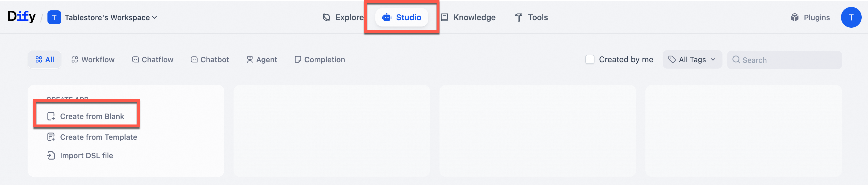Select the All apps tab
Image resolution: width=868 pixels, height=185 pixels.
point(45,60)
